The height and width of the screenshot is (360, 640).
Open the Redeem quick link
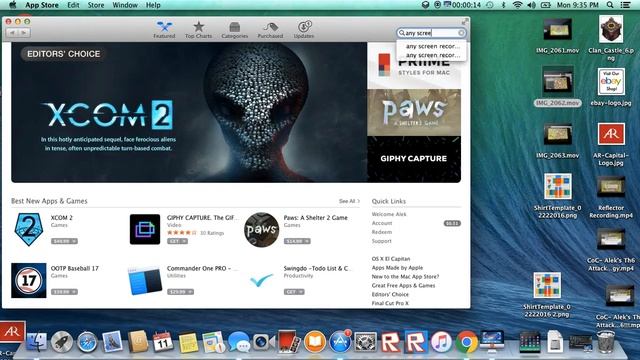pos(382,232)
